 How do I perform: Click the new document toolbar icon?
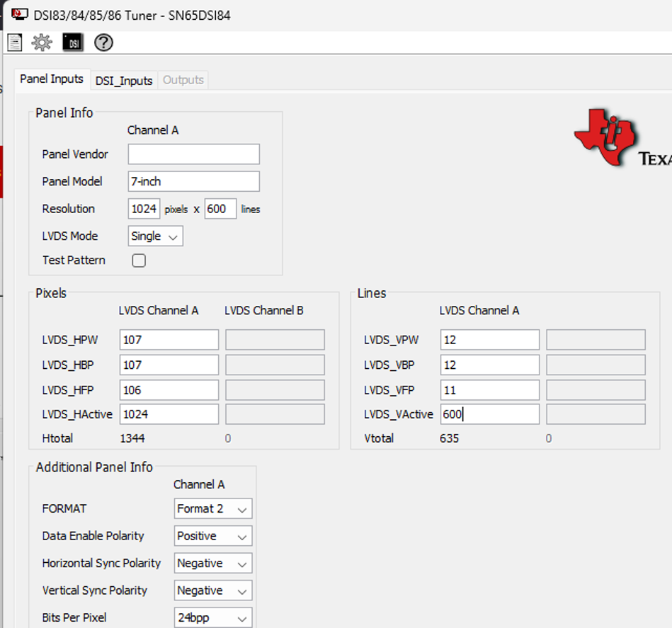click(15, 42)
